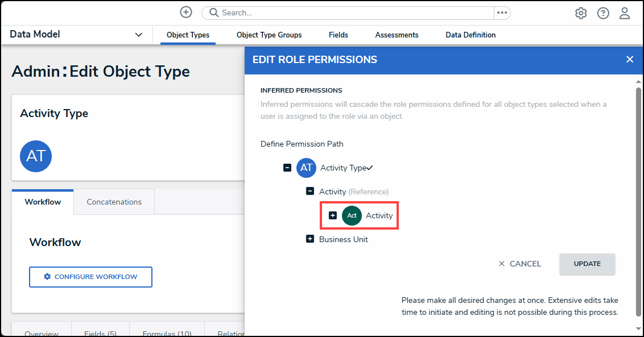Click the gear icon in Configure Workflow
Image resolution: width=644 pixels, height=337 pixels.
coord(47,277)
